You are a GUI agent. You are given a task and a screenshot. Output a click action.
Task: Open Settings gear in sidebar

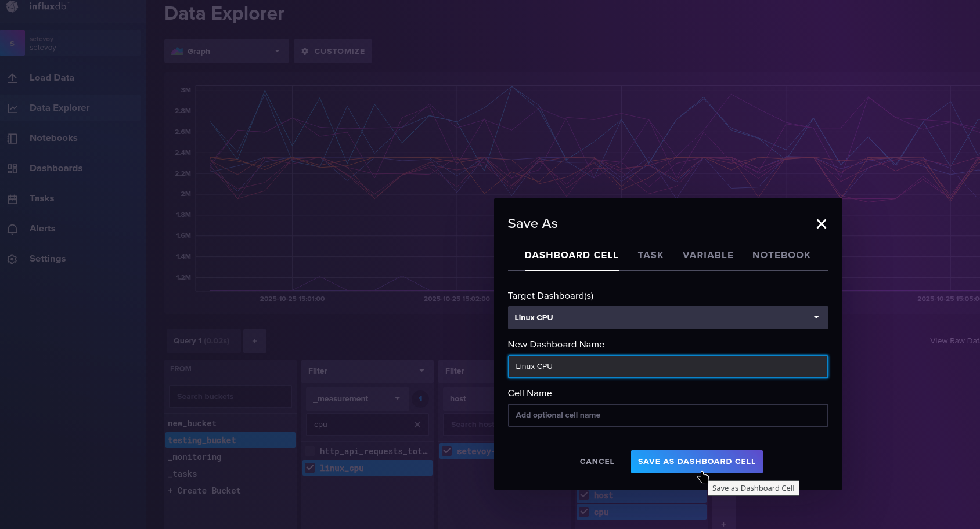12,259
